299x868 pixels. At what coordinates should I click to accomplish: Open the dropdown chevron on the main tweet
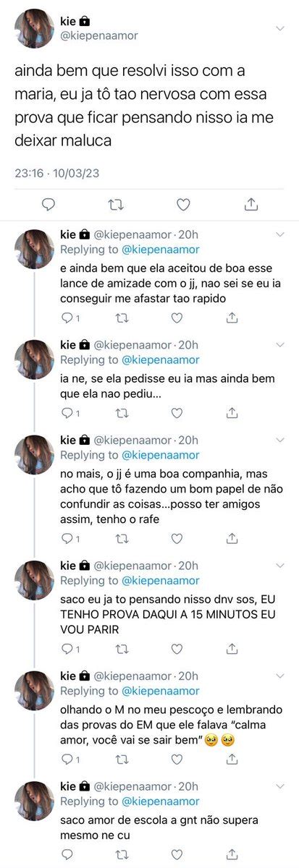pos(280,27)
